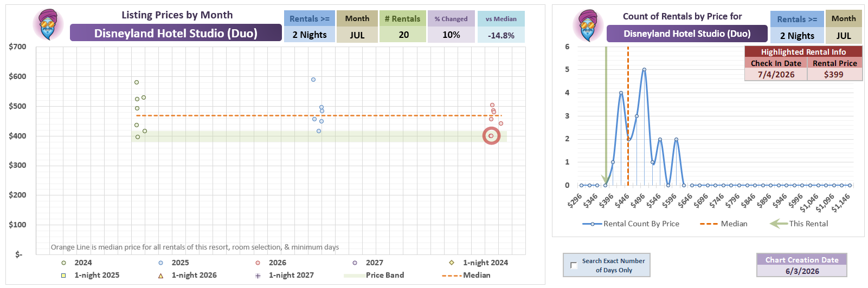Click the Chart Creation Date value 6/3/2026
Screen dimensions: 868x288
802,271
